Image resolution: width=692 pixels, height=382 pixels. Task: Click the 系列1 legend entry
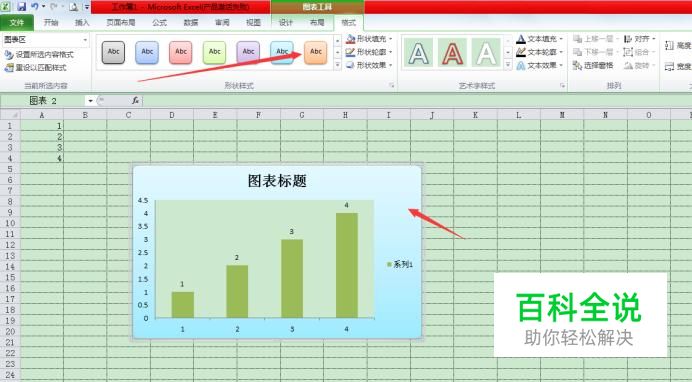tap(400, 264)
